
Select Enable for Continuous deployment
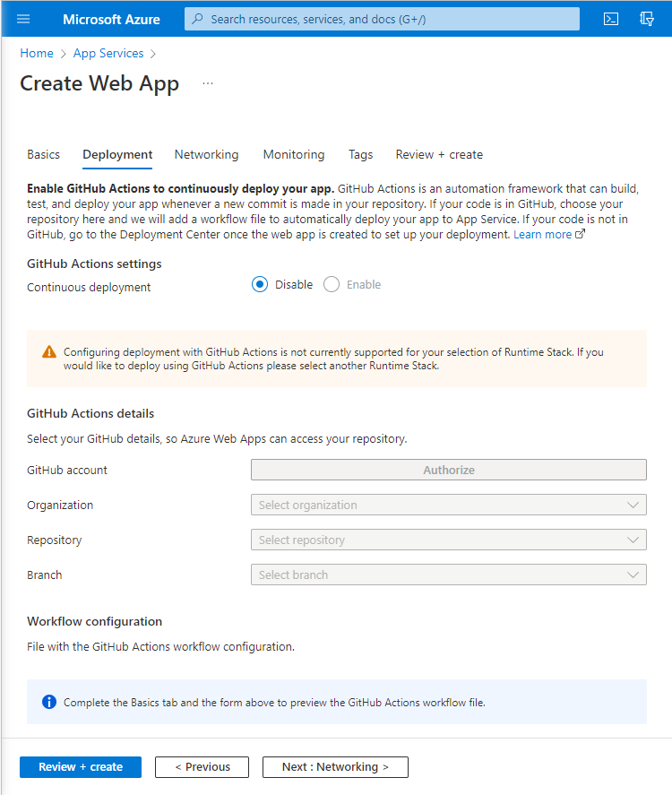click(332, 285)
